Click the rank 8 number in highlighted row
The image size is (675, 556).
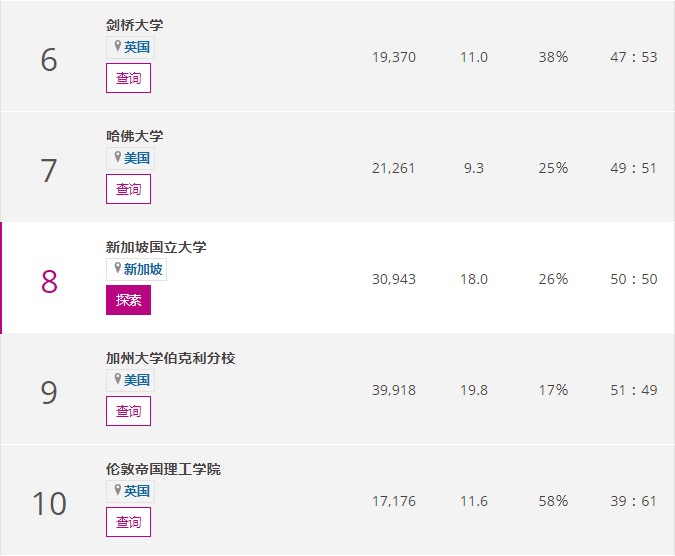click(49, 282)
